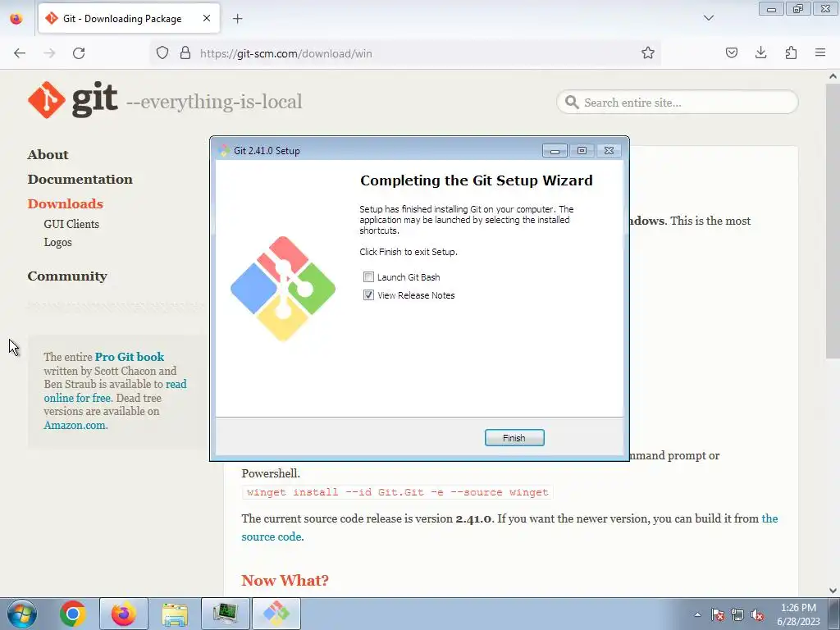Open the Firefox hamburger application menu
Screen dimensions: 840x630
tap(820, 53)
